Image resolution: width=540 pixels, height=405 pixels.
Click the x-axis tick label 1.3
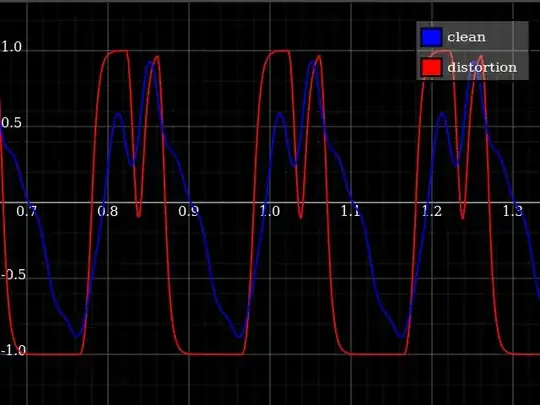tap(513, 211)
